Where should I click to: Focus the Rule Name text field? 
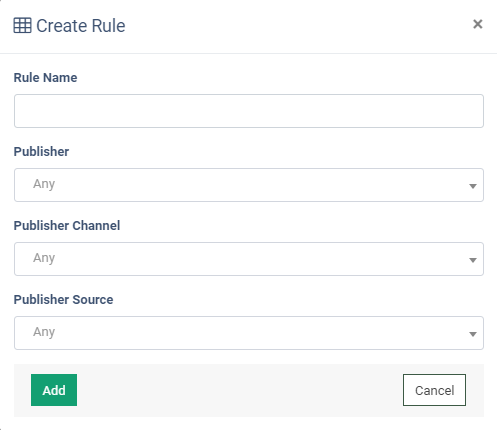click(249, 111)
